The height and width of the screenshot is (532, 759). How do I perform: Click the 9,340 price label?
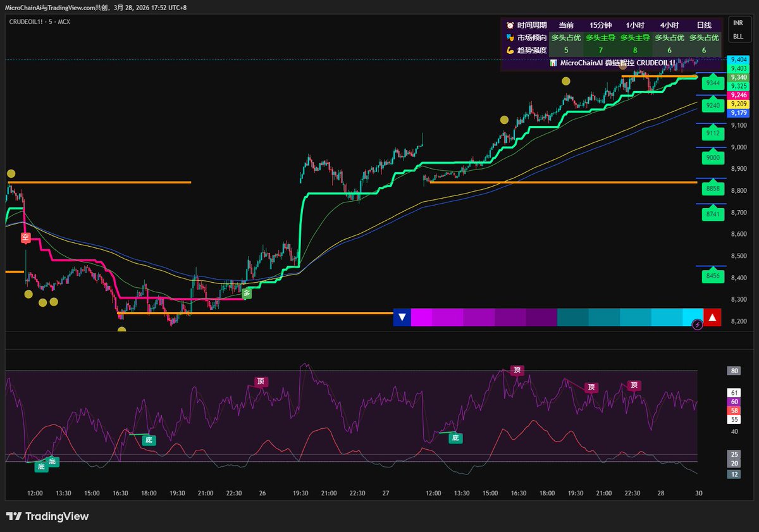pyautogui.click(x=739, y=77)
